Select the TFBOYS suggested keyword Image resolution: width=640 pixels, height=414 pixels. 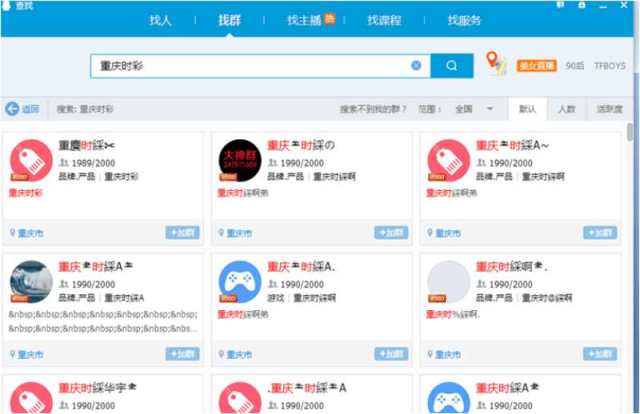pyautogui.click(x=610, y=66)
